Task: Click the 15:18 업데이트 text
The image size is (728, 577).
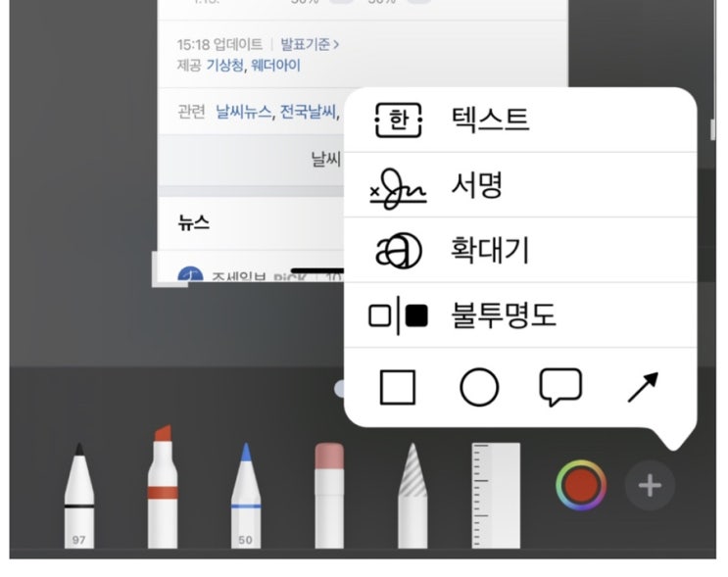Action: point(219,44)
